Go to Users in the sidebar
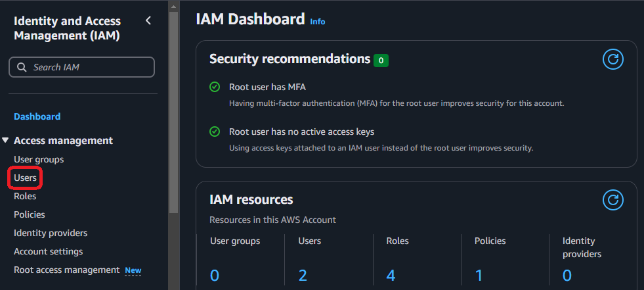644x290 pixels. [x=25, y=178]
